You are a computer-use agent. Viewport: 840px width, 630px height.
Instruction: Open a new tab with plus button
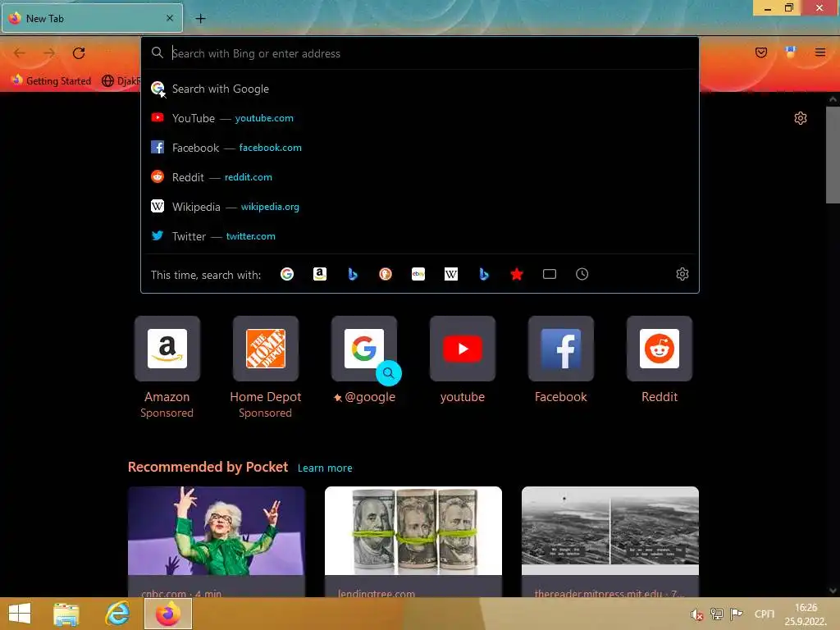(200, 19)
